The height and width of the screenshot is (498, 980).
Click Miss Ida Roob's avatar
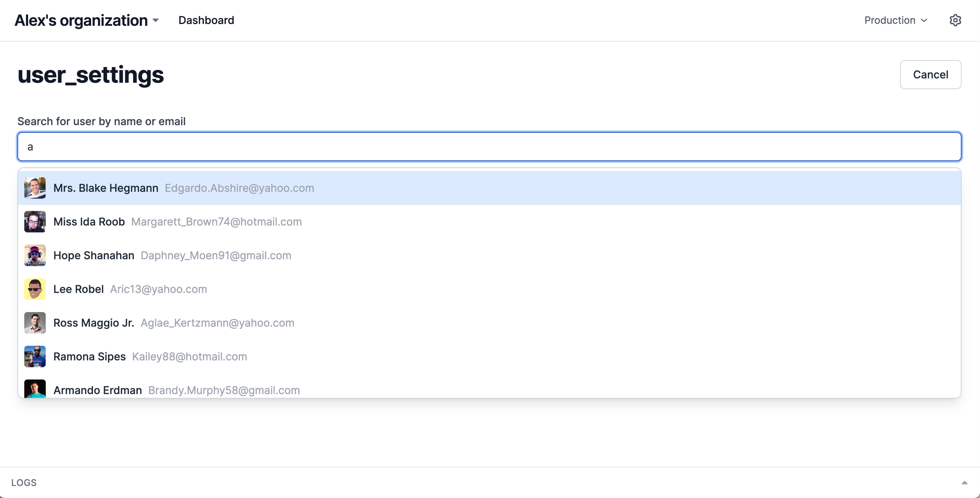point(35,222)
